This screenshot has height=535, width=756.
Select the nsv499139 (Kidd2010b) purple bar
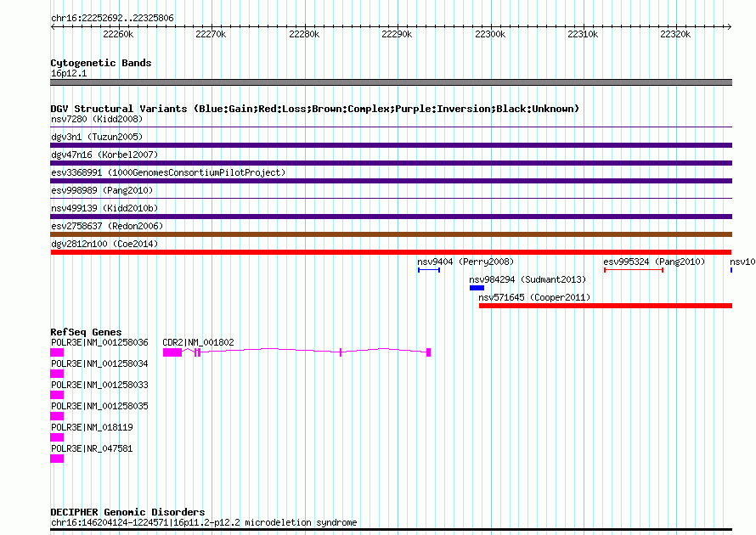point(391,217)
